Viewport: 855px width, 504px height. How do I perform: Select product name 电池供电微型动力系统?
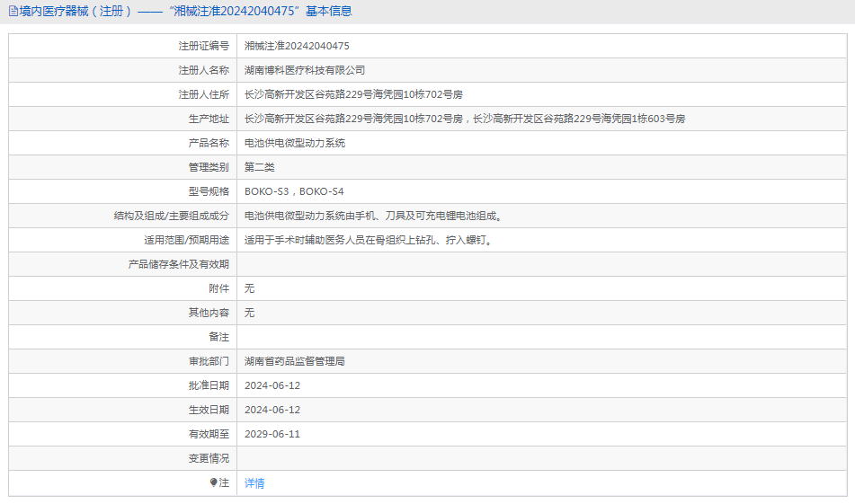click(295, 144)
